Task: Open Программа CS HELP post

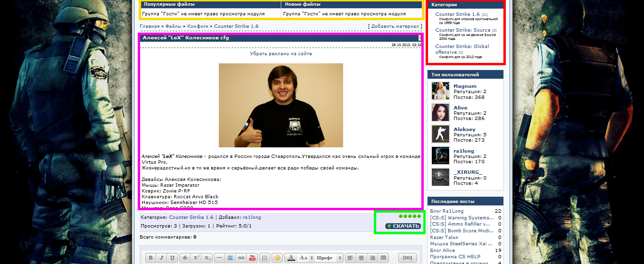Action: 455,257
